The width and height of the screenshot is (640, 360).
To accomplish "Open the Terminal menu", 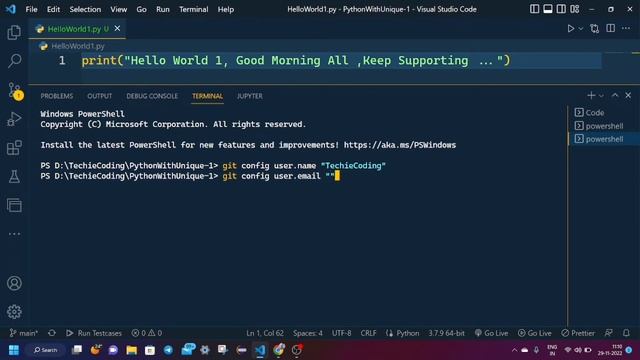I will coord(193,9).
